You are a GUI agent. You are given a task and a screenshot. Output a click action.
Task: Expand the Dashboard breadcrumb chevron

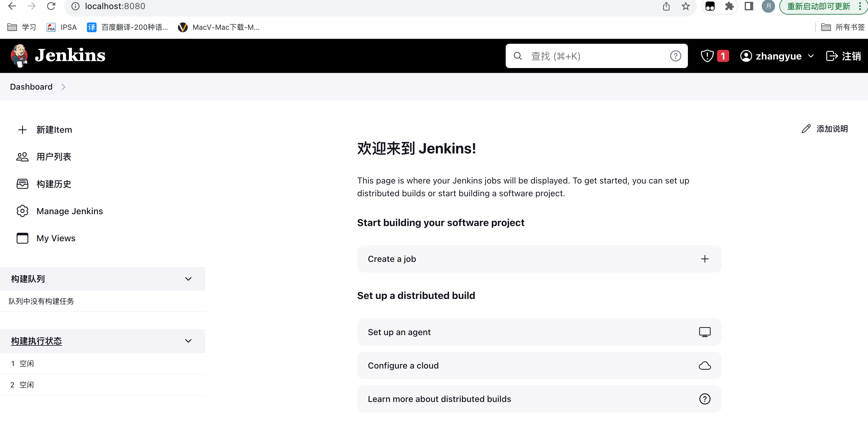(63, 87)
